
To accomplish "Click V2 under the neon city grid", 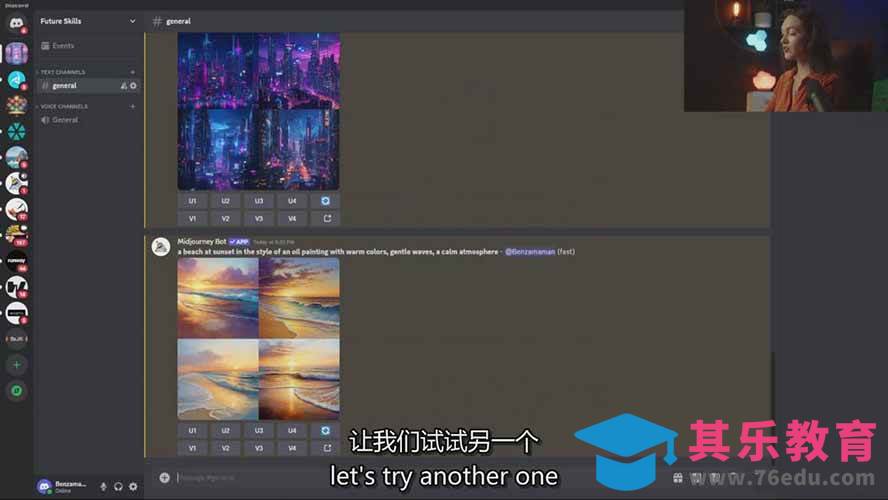I will [225, 219].
